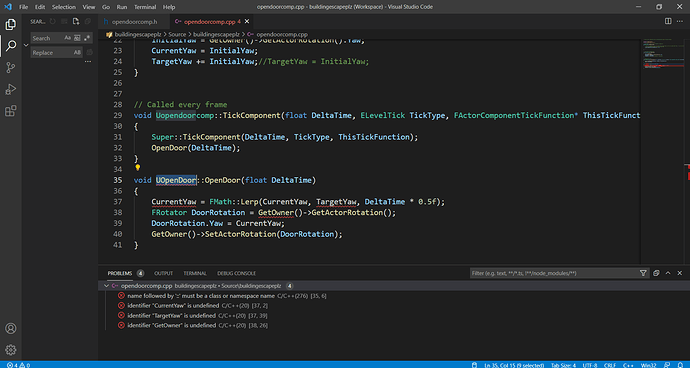Click Replace All icon beside replace box
The height and width of the screenshot is (368, 690).
(x=89, y=53)
